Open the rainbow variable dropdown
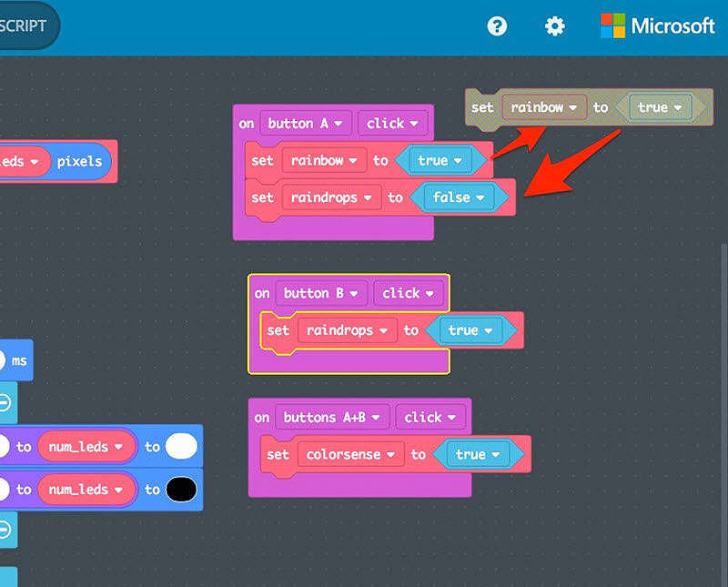The image size is (728, 587). tap(325, 160)
